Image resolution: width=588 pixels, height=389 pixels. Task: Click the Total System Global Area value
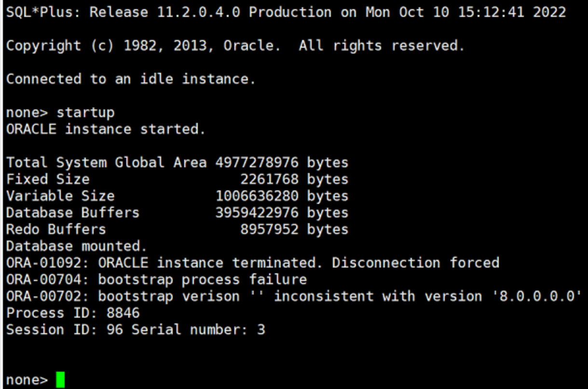[257, 162]
